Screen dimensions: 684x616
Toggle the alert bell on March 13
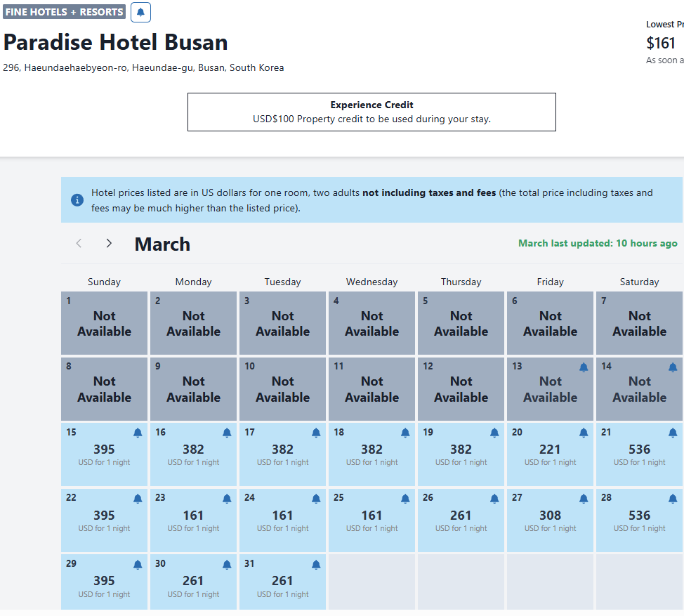click(x=584, y=367)
